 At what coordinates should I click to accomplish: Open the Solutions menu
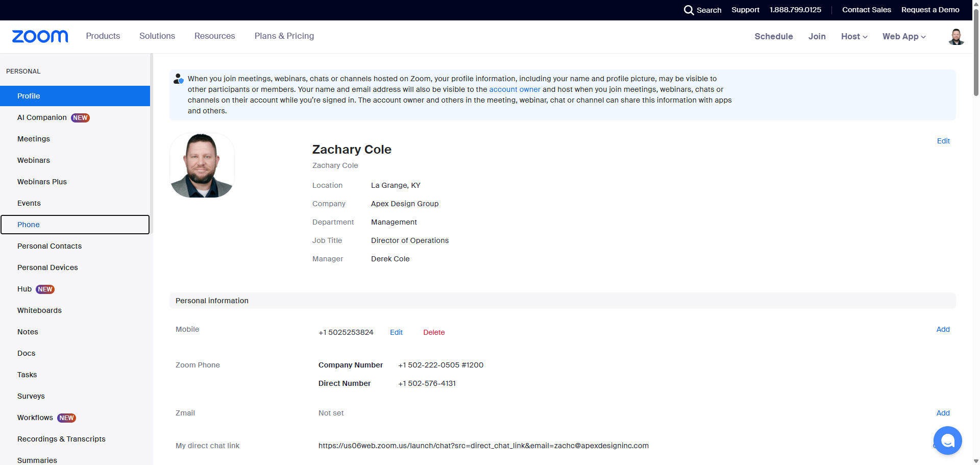(157, 36)
